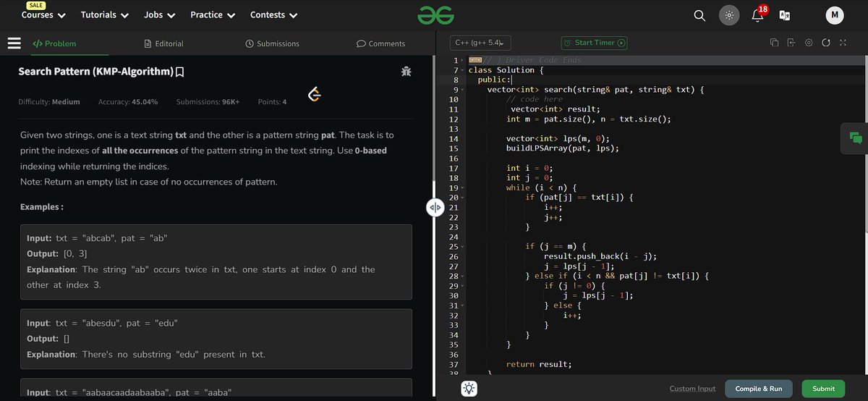This screenshot has width=868, height=401.
Task: Click the language translate icon
Action: (784, 15)
